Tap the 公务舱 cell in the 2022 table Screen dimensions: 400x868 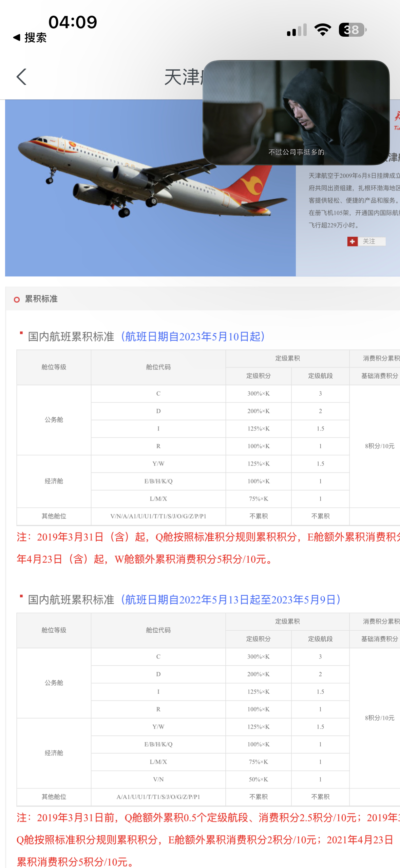pyautogui.click(x=54, y=683)
